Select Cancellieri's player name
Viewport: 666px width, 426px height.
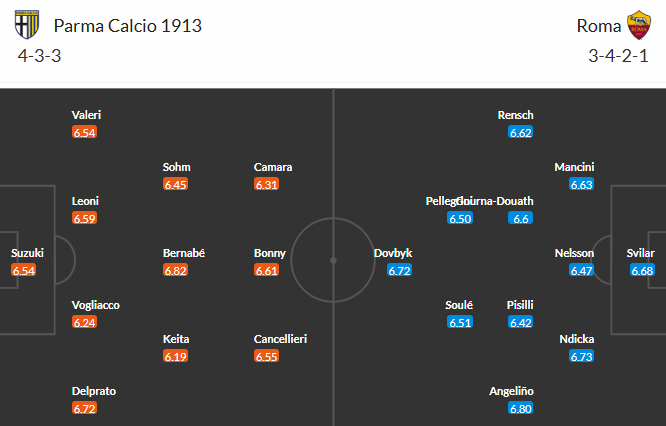(280, 339)
